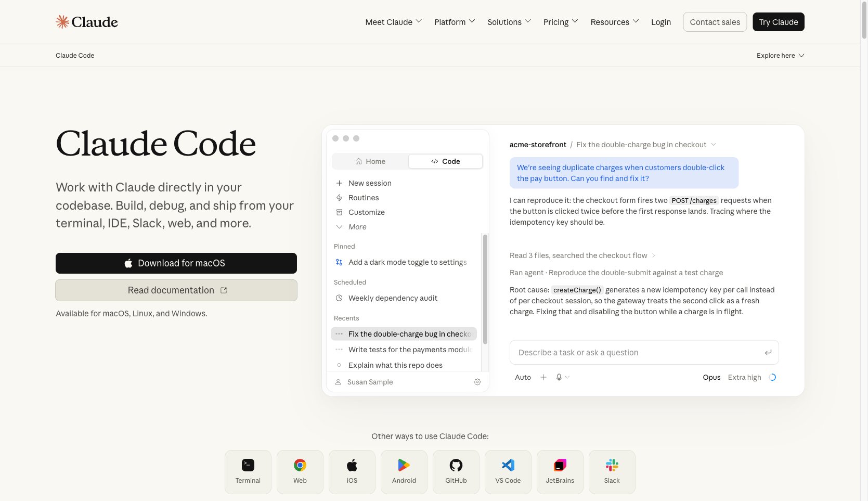Click the Claude logo in the header
868x501 pixels.
[x=87, y=22]
